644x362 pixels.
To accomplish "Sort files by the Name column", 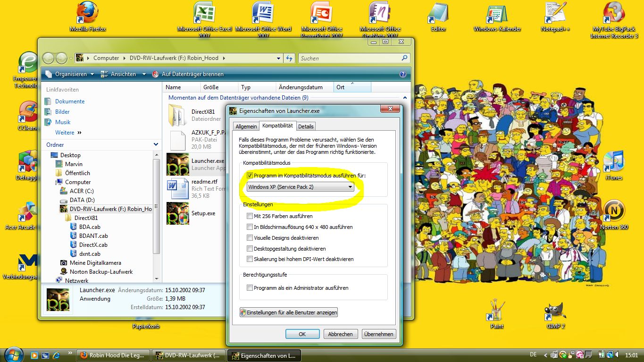I will pyautogui.click(x=181, y=87).
